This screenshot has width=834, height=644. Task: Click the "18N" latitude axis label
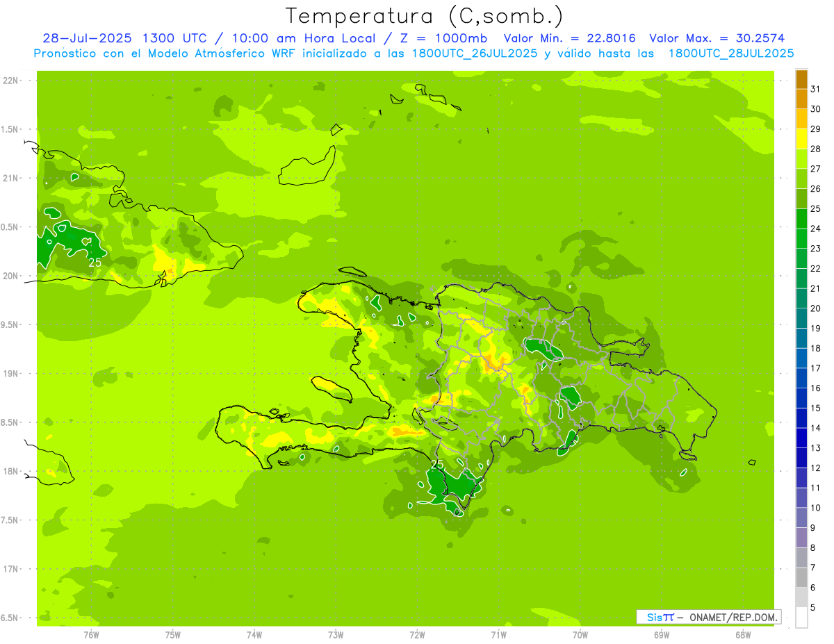tap(11, 471)
